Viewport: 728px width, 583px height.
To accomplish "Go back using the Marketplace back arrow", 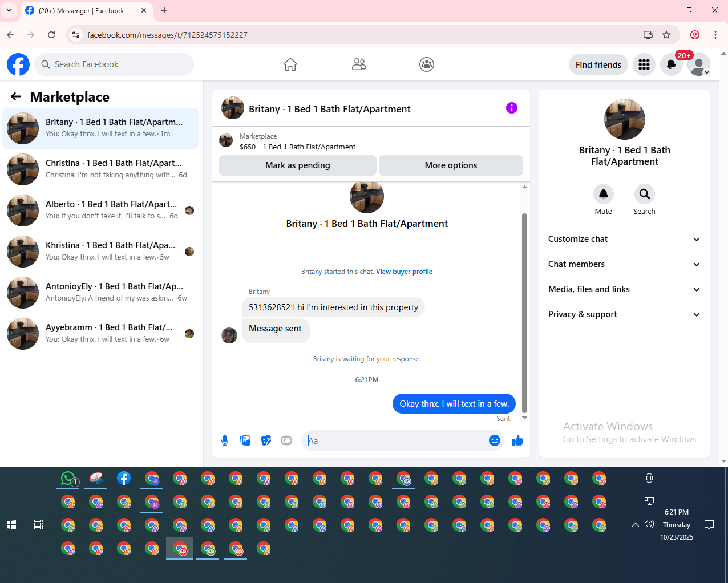I will tap(16, 97).
